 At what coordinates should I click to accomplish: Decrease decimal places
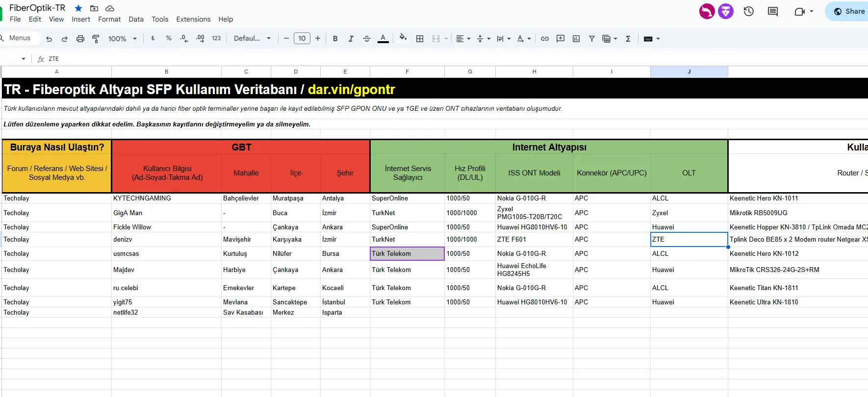point(184,38)
